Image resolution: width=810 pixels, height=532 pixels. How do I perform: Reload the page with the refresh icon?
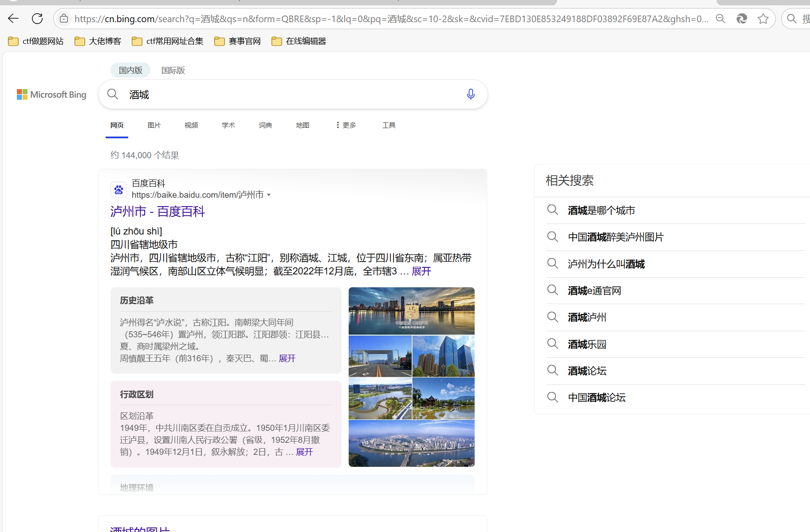pyautogui.click(x=37, y=19)
